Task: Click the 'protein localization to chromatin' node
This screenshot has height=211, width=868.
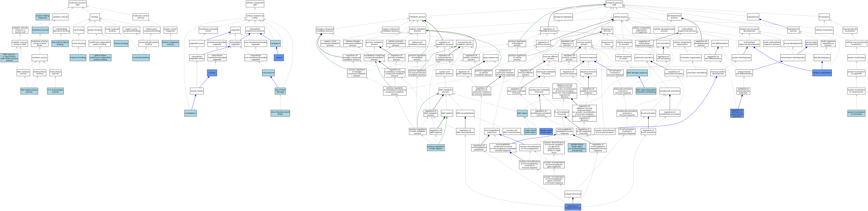Action: coord(856,113)
